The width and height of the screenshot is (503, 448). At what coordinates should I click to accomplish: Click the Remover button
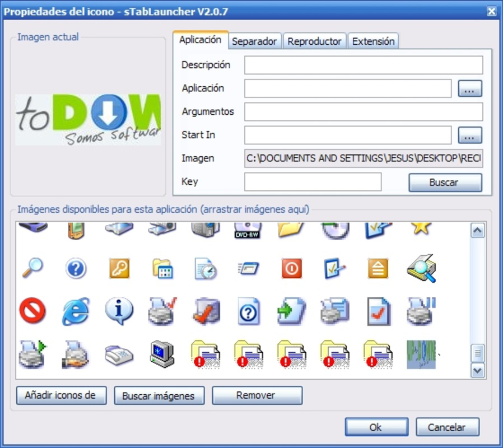(x=257, y=395)
